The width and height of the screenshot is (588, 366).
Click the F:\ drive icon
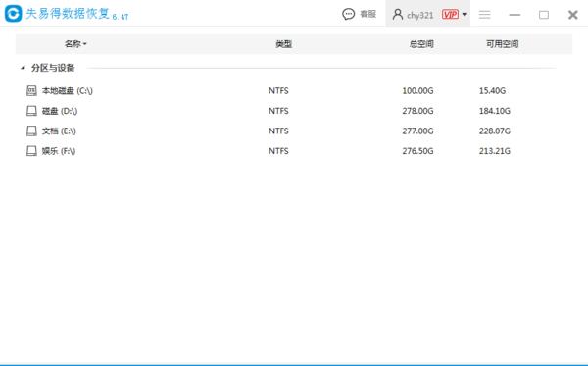[31, 151]
